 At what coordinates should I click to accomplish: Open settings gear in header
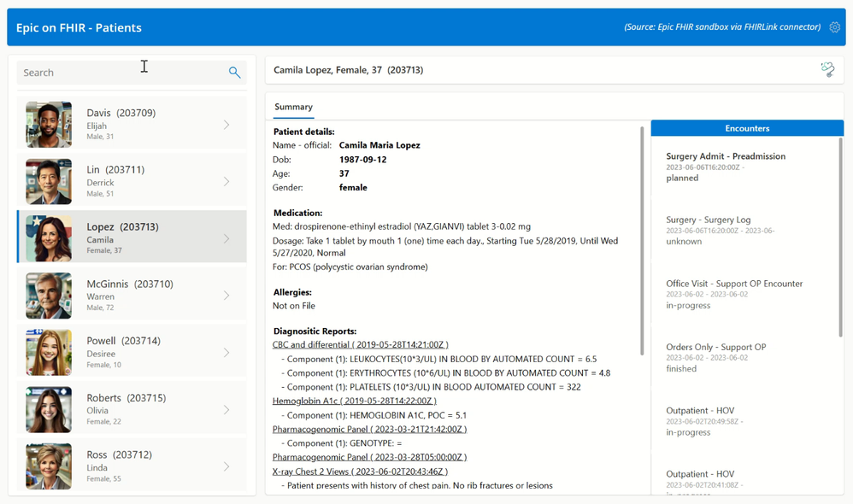point(834,27)
